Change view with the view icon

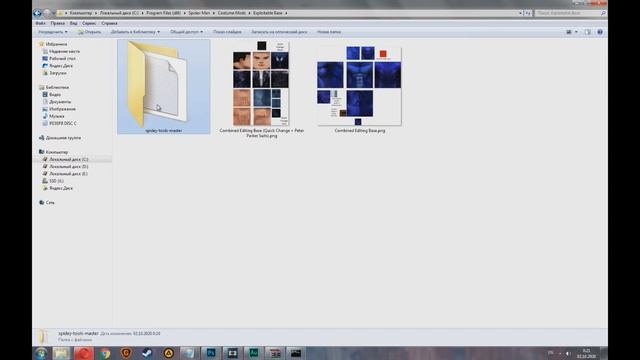pos(569,32)
